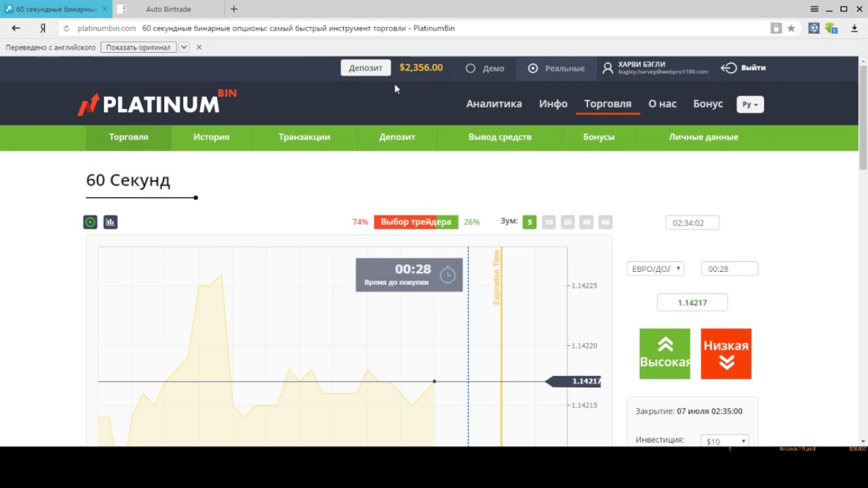Click the user profile icon
Image resolution: width=868 pixels, height=488 pixels.
click(x=608, y=68)
